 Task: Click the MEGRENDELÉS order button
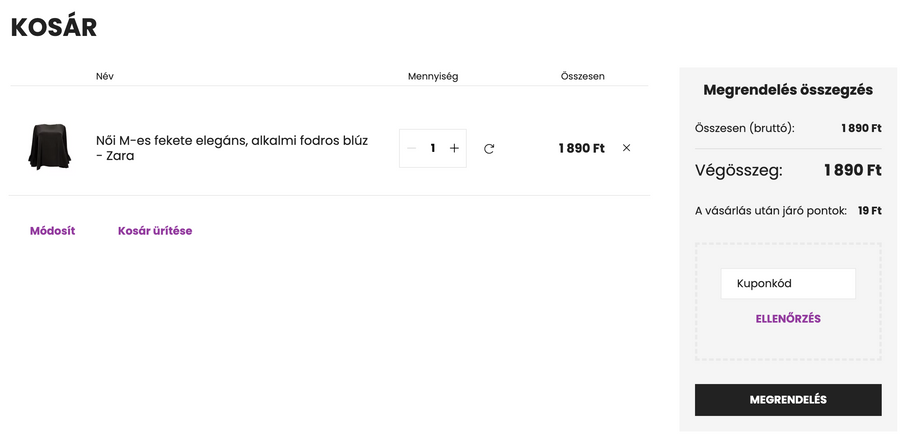[788, 400]
